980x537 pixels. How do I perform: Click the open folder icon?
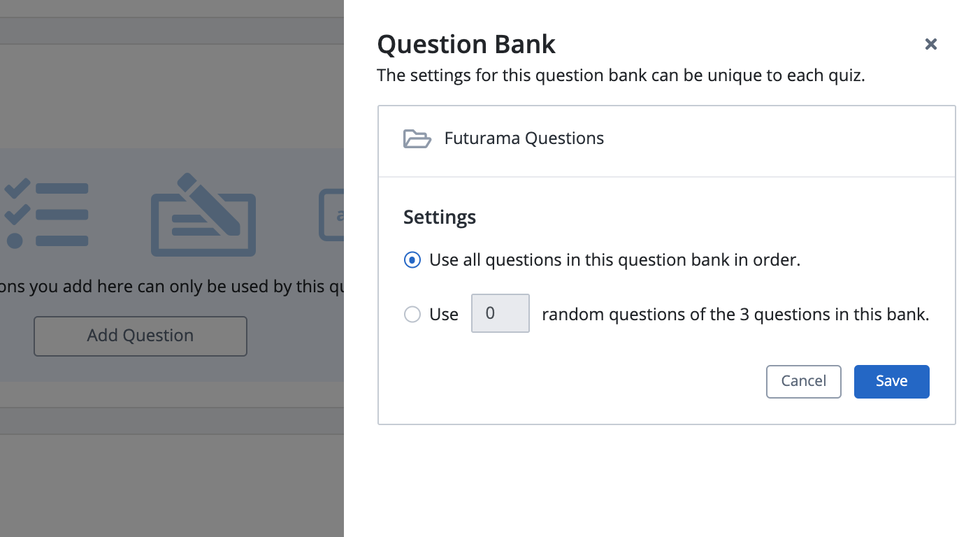[417, 138]
